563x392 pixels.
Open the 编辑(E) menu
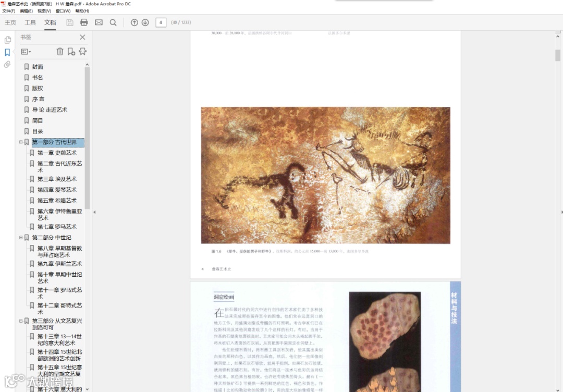pos(26,11)
